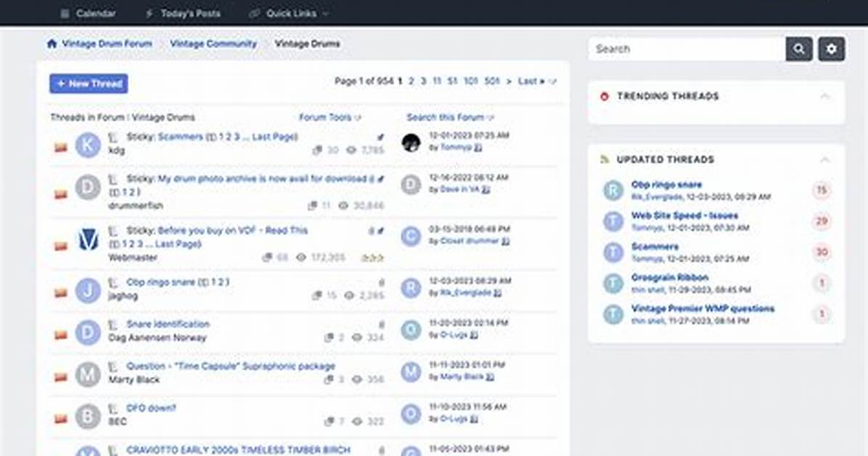
Task: Open the Obp ringo snare thread in list
Action: tap(162, 282)
